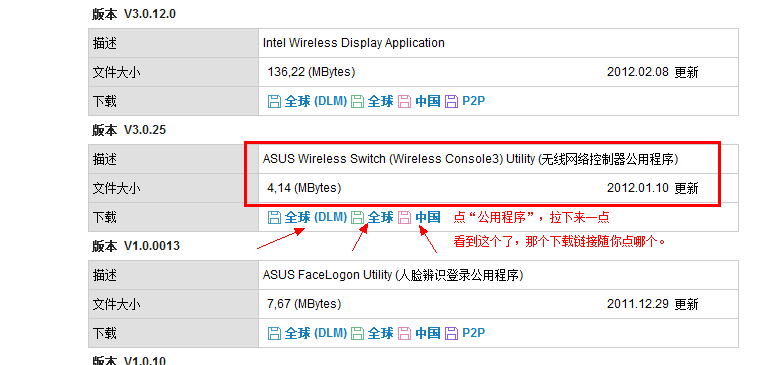
Task: Click blue disk icon for Intel Wireless Display DLM
Action: pyautogui.click(x=275, y=102)
